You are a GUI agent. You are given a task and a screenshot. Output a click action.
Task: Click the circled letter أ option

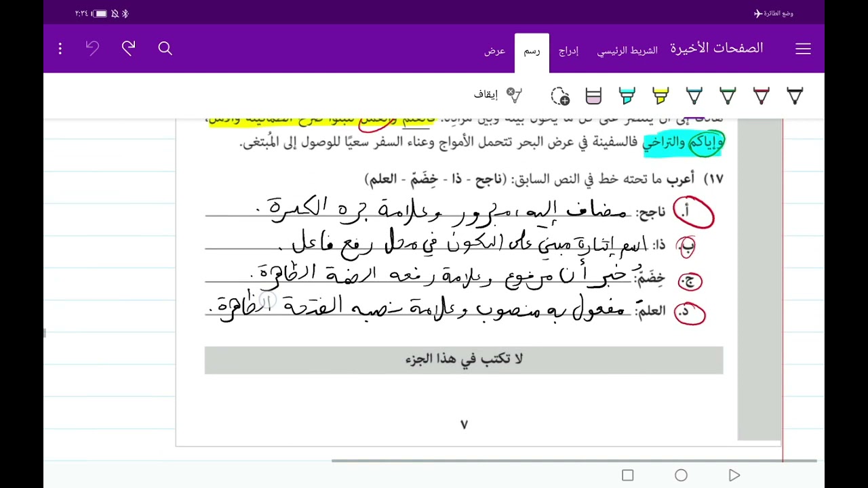[x=693, y=212]
